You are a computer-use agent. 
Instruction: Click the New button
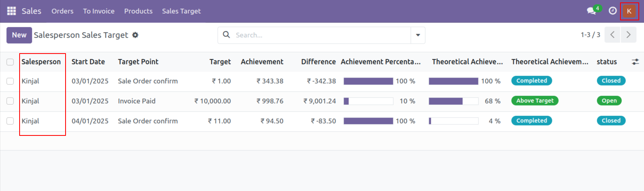19,35
